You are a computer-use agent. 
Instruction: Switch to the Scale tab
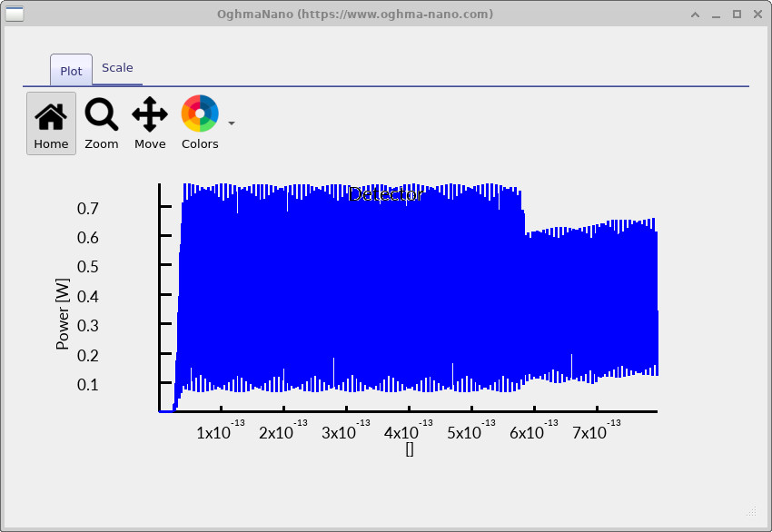pyautogui.click(x=117, y=67)
